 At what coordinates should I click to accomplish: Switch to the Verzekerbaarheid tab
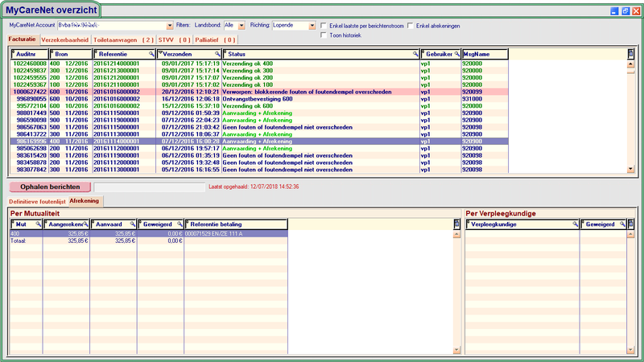[x=64, y=39]
